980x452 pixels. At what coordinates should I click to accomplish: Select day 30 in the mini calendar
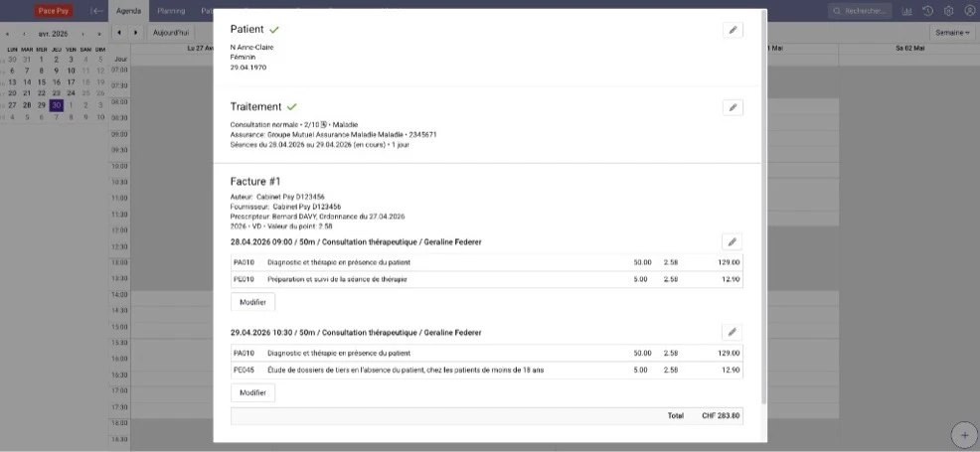tap(57, 105)
